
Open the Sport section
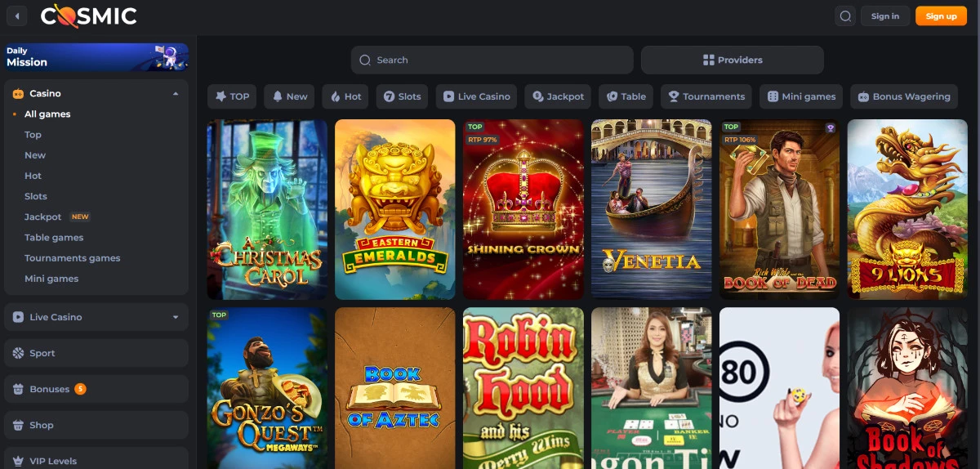(x=42, y=353)
